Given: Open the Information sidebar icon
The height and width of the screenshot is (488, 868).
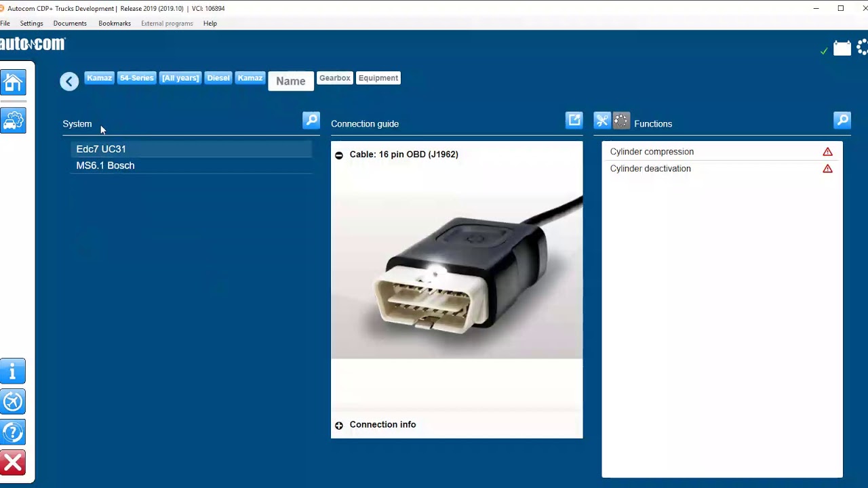Looking at the screenshot, I should coord(13,371).
